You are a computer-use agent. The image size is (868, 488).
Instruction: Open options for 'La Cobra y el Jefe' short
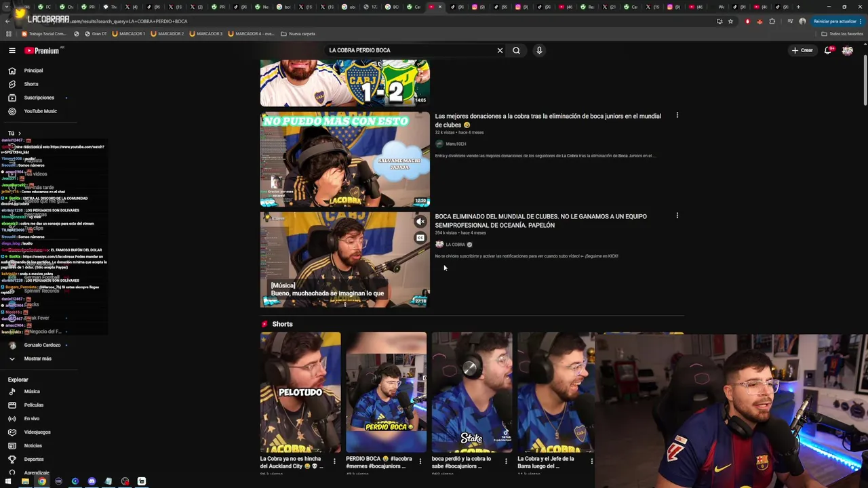[591, 462]
